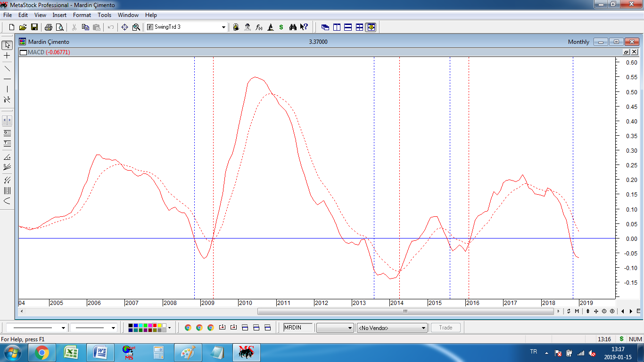Click the binoculars search icon
The image size is (644, 362).
pos(293,27)
